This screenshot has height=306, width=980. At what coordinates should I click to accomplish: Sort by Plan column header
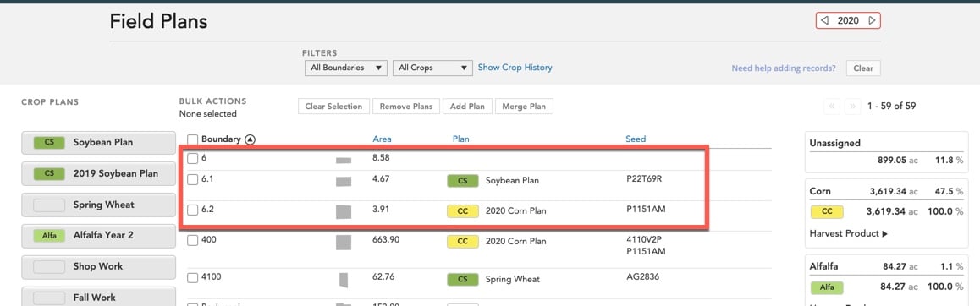point(460,139)
